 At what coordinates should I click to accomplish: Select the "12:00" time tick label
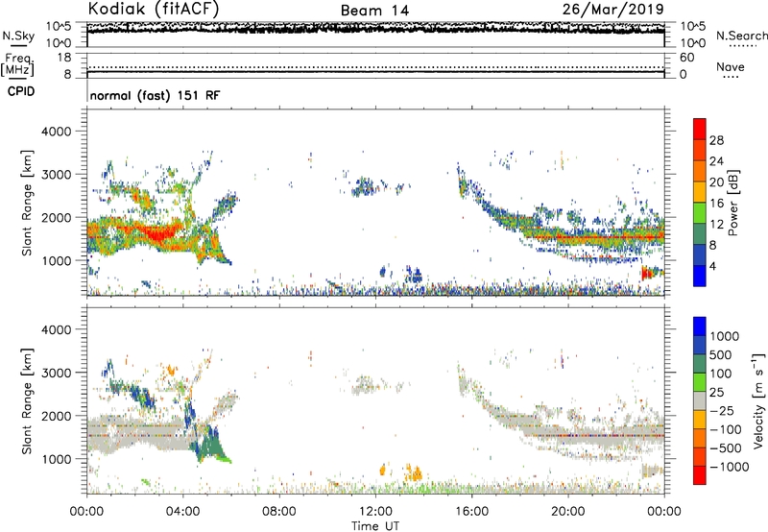click(375, 512)
